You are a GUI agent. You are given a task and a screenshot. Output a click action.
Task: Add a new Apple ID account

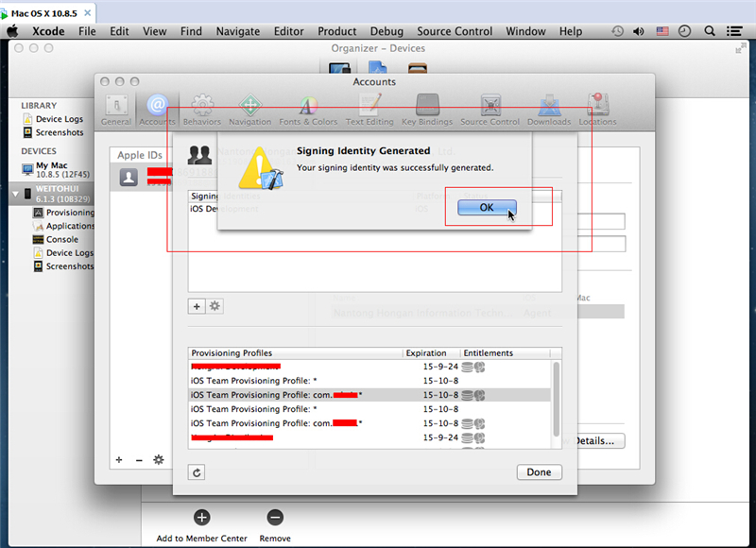click(119, 460)
